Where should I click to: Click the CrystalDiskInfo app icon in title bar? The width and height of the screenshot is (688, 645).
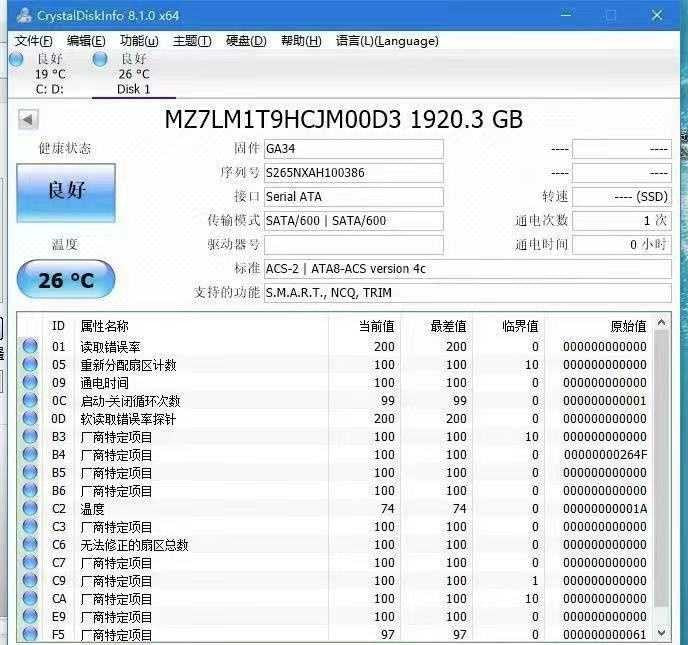click(25, 15)
